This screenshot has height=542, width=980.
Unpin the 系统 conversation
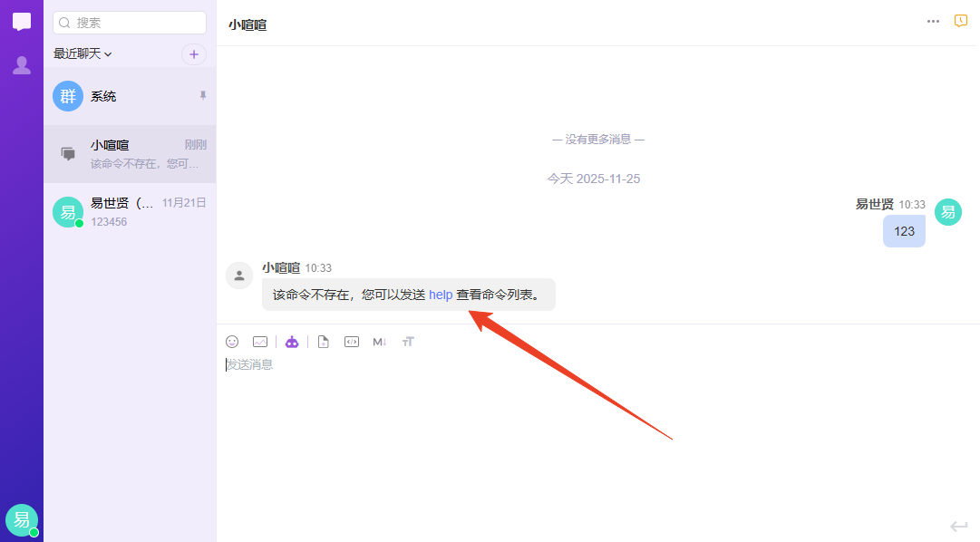click(203, 95)
